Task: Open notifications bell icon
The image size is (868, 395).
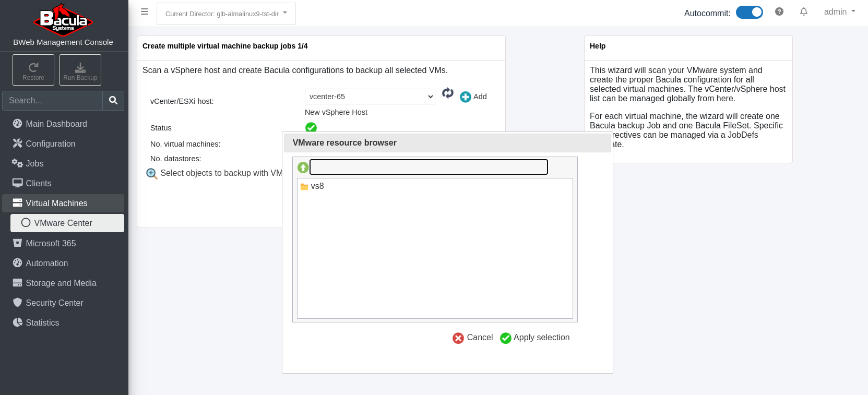Action: 804,11
